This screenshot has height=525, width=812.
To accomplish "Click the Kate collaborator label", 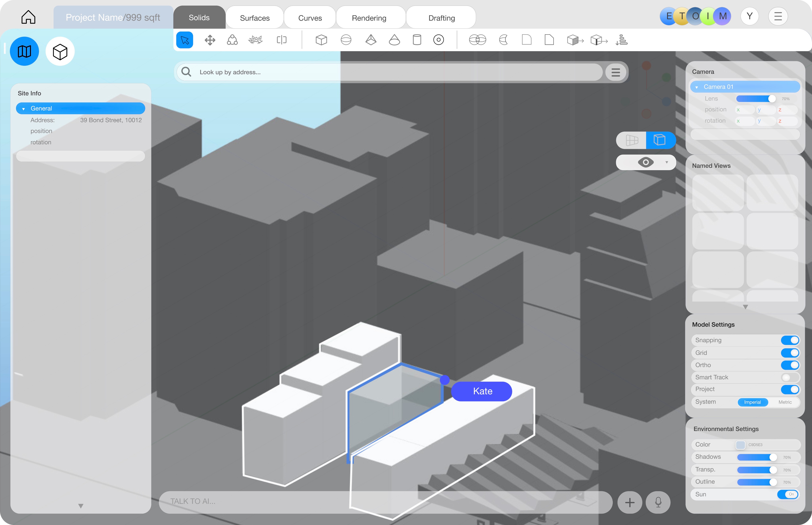I will click(x=482, y=391).
